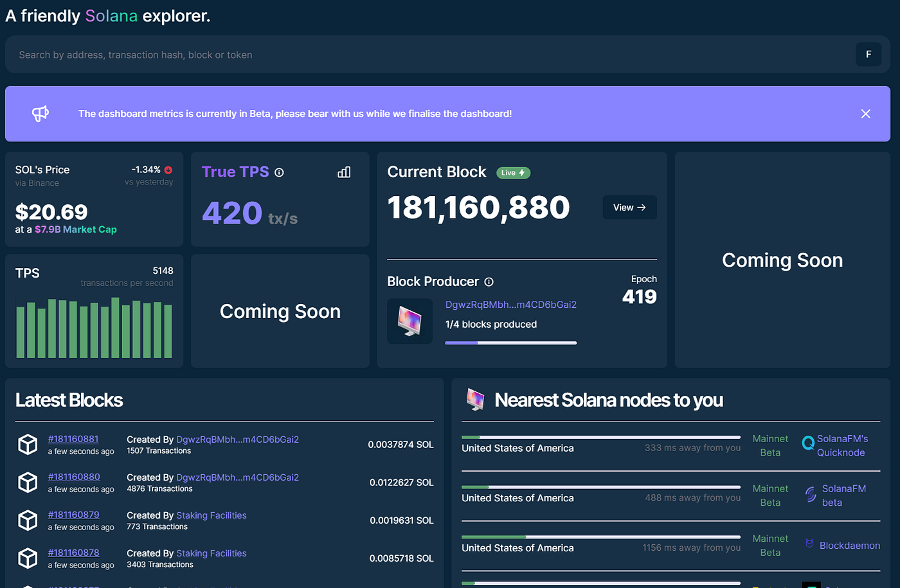This screenshot has width=900, height=588.
Task: Click the info icon beside Block Producer
Action: 489,281
